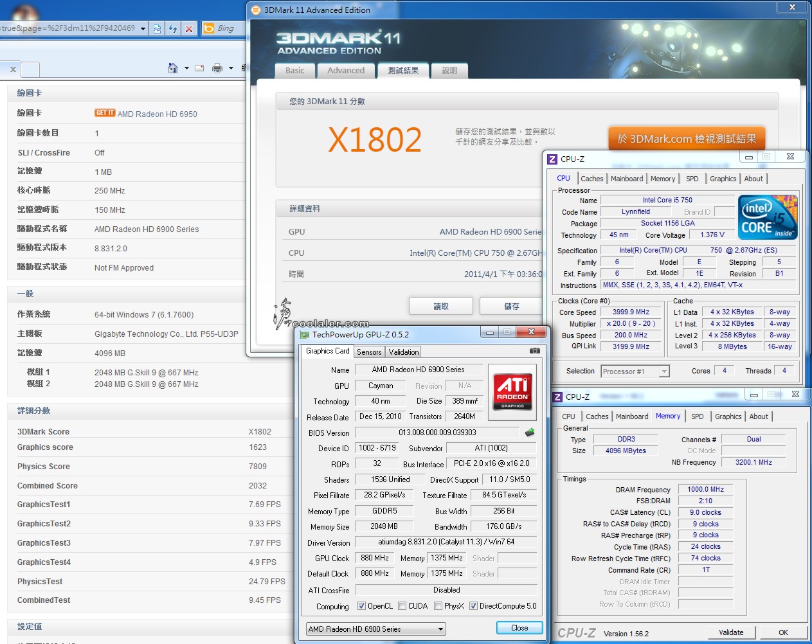Click the BIOS version 013.008.000.009.039303 field
The height and width of the screenshot is (644, 812).
(x=438, y=433)
